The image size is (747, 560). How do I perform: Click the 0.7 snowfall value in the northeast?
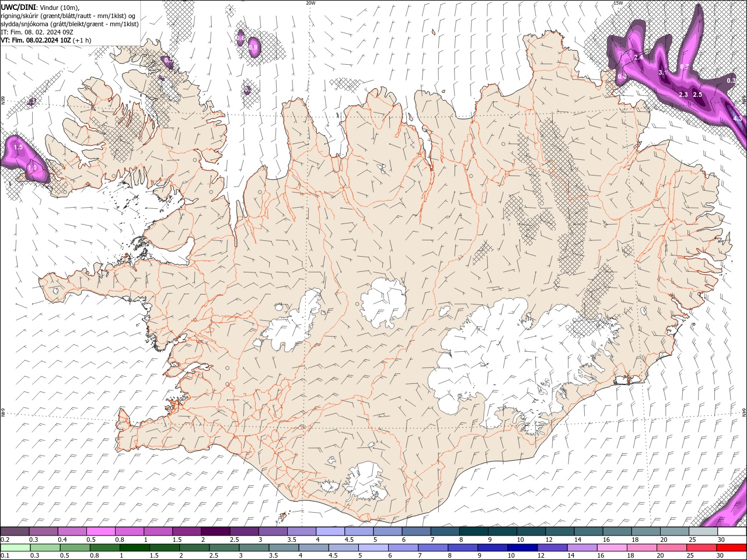click(685, 66)
